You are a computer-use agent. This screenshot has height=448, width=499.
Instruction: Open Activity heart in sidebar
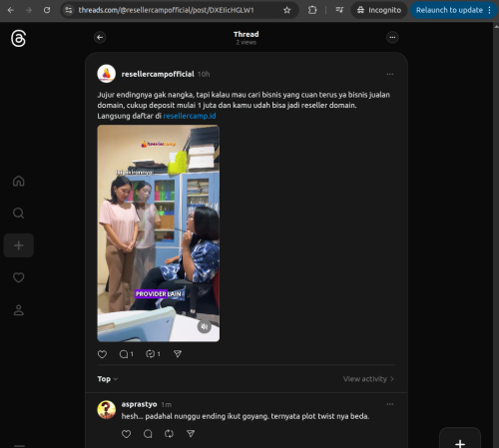pos(19,277)
